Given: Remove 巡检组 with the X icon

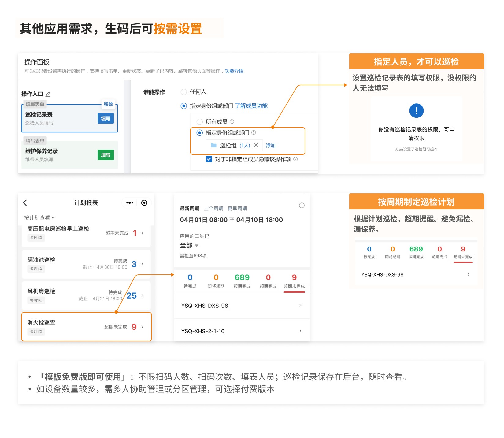Looking at the screenshot, I should point(256,145).
